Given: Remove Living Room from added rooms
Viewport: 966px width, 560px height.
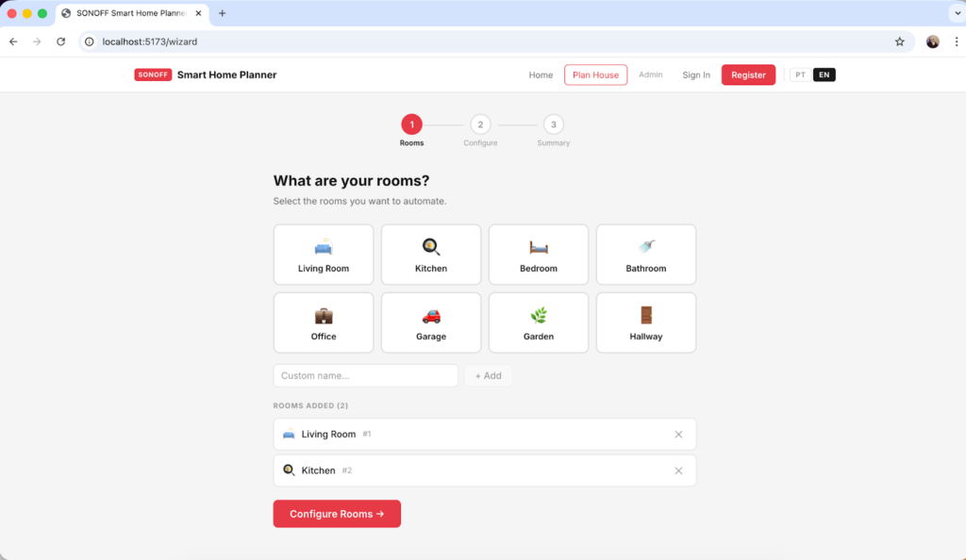Looking at the screenshot, I should tap(678, 435).
